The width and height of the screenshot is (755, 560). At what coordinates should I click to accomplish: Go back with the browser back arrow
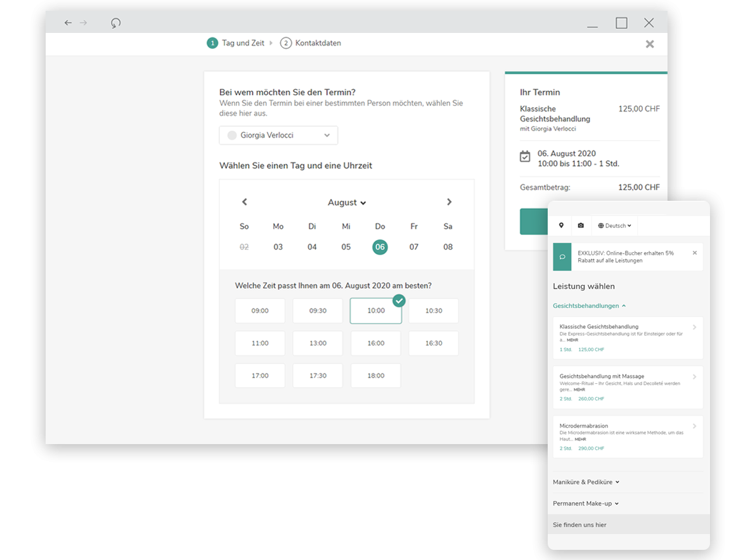coord(68,23)
